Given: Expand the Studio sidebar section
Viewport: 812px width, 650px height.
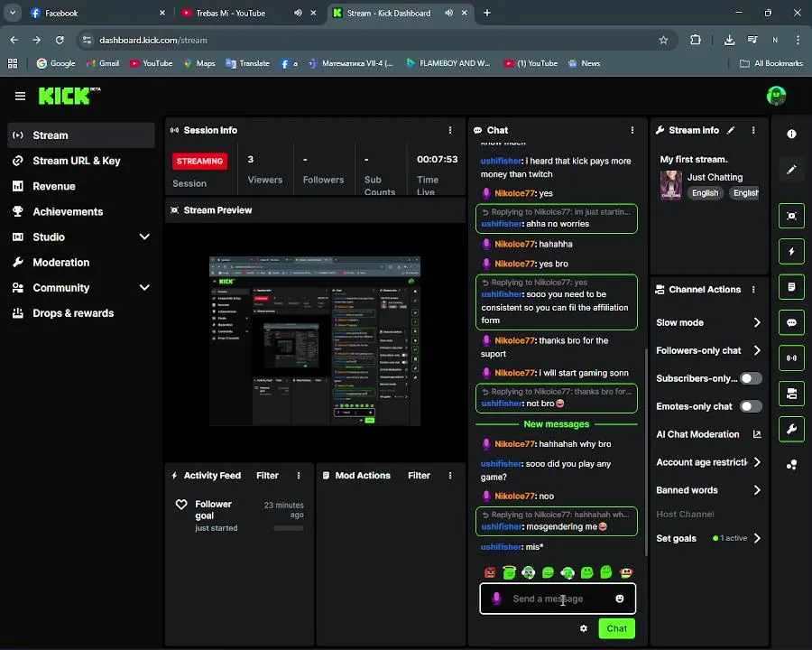Looking at the screenshot, I should pyautogui.click(x=144, y=237).
